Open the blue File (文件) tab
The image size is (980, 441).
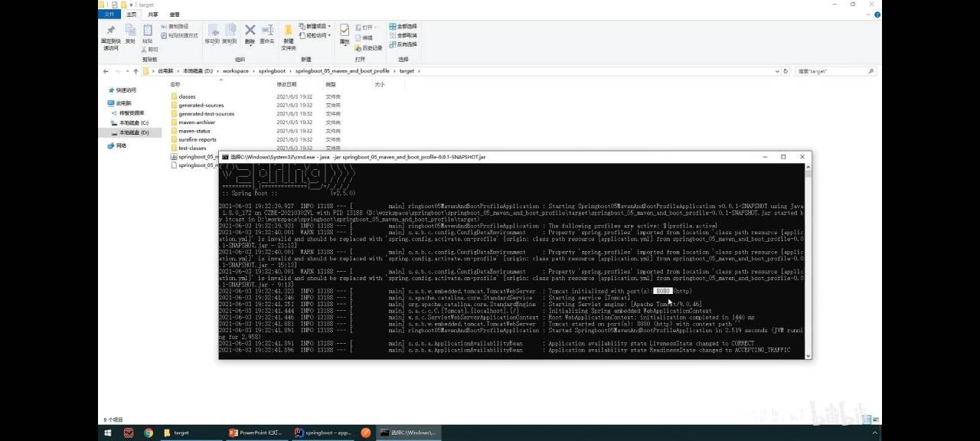point(109,15)
